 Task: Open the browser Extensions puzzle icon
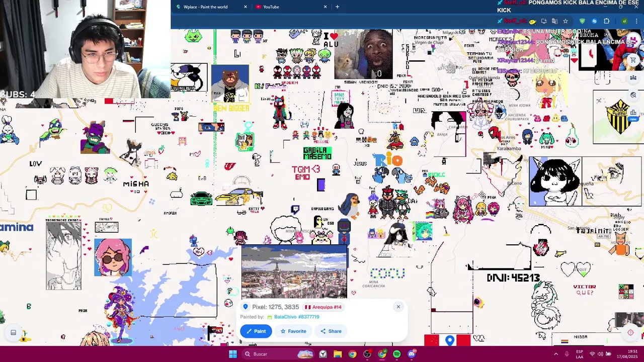(606, 21)
